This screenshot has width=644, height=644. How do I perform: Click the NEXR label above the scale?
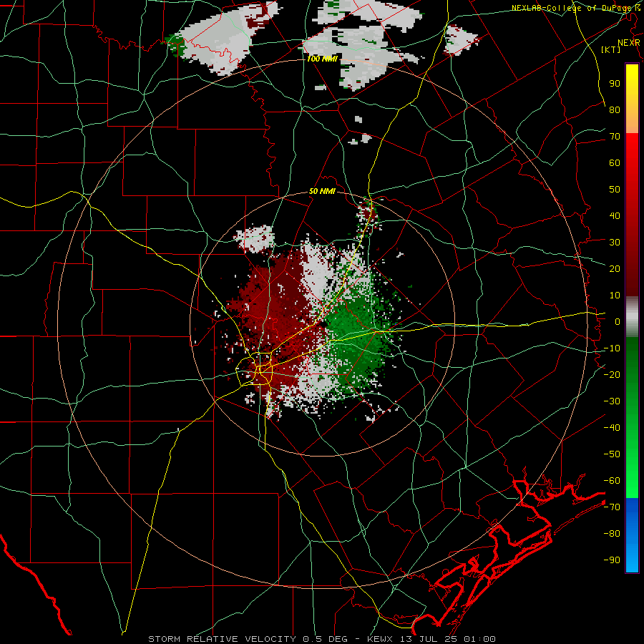click(x=629, y=43)
